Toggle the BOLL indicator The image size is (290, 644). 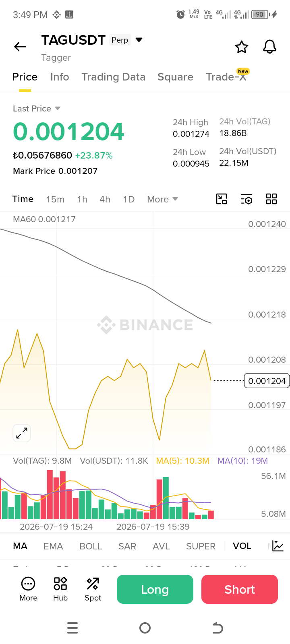[91, 546]
